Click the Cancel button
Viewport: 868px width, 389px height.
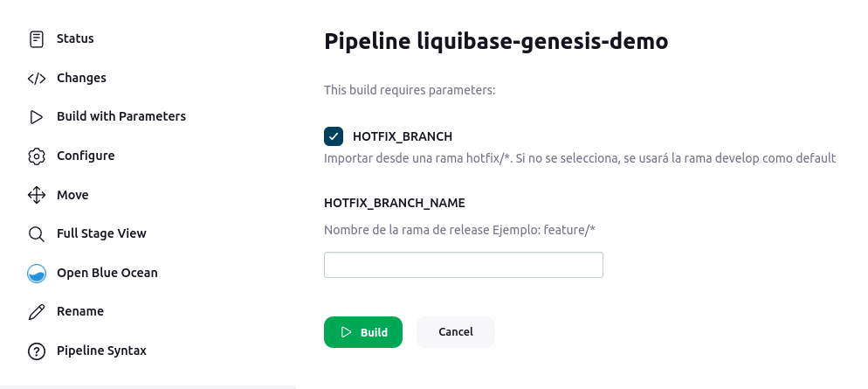[456, 332]
